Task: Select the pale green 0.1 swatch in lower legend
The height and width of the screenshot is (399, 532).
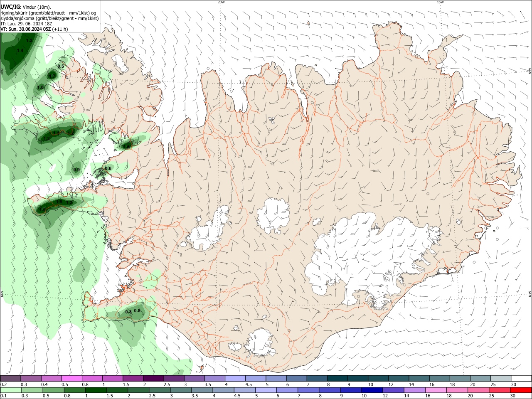Action: (10, 390)
